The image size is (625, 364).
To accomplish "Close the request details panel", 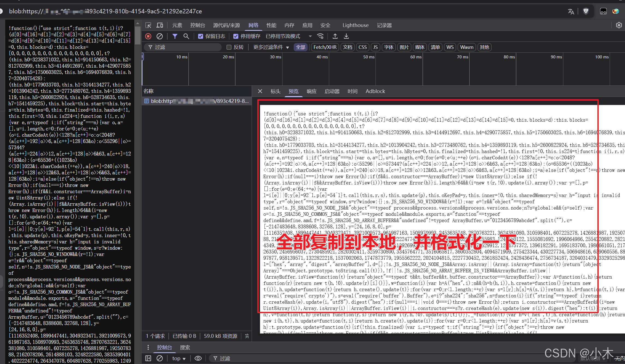I will [260, 91].
